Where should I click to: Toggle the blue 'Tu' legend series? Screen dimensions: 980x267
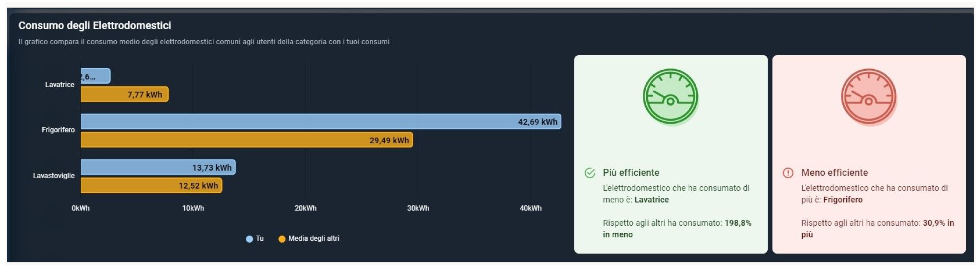click(x=255, y=238)
